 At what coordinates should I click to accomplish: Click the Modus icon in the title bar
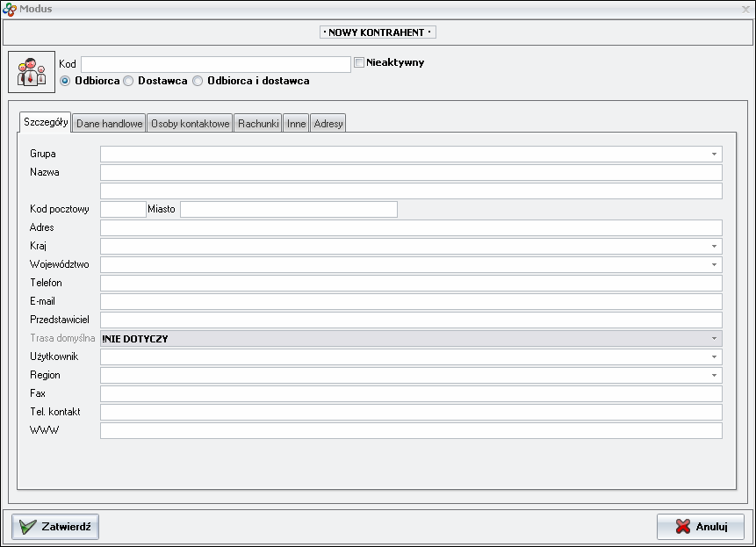click(x=11, y=8)
